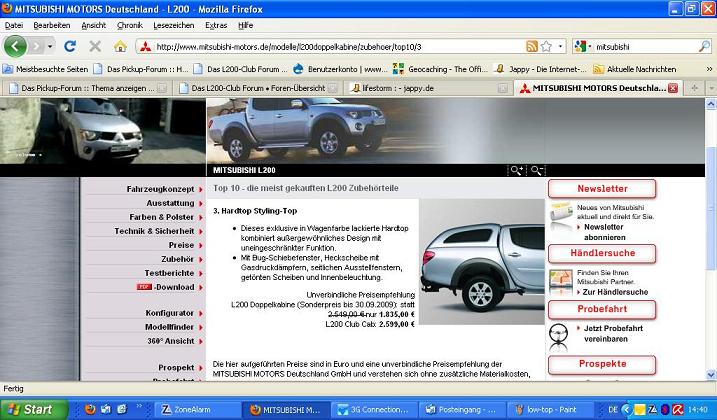Click the Händlersuche button

pyautogui.click(x=602, y=253)
